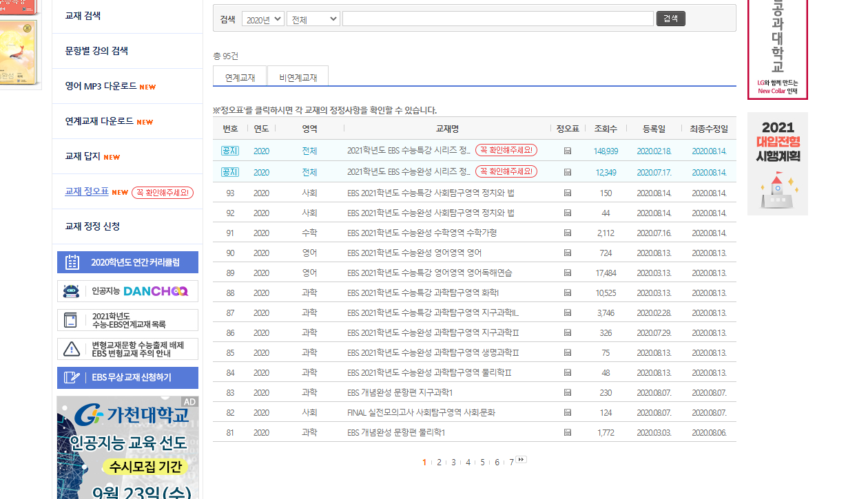Viewport: 868px width, 499px height.
Task: Open the 정오표 icon for row 84
Action: point(568,372)
